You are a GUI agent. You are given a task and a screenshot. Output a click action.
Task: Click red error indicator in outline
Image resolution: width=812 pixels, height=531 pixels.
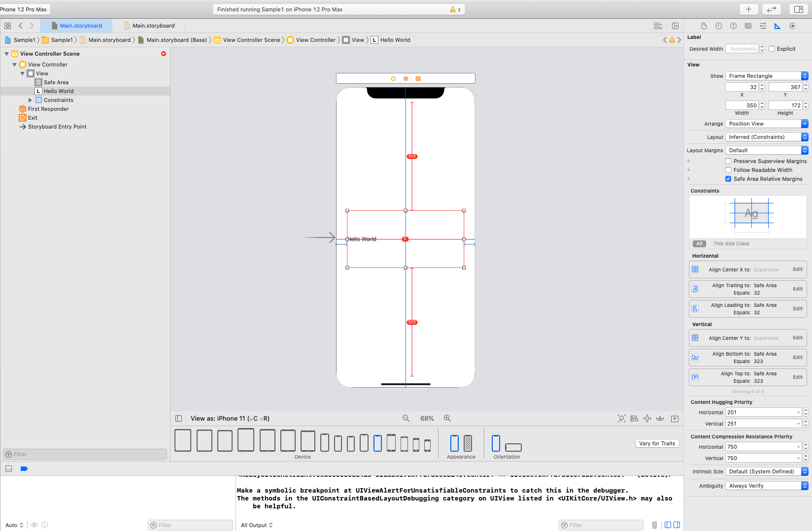(164, 54)
